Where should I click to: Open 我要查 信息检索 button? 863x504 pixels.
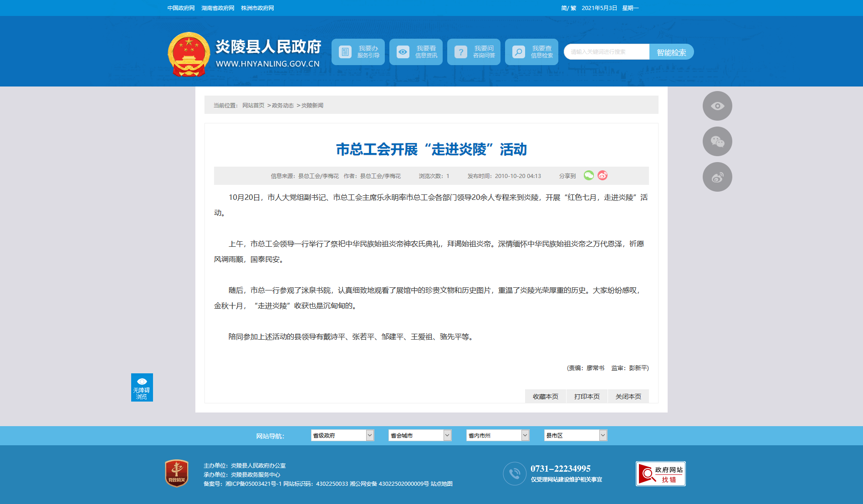pos(531,52)
